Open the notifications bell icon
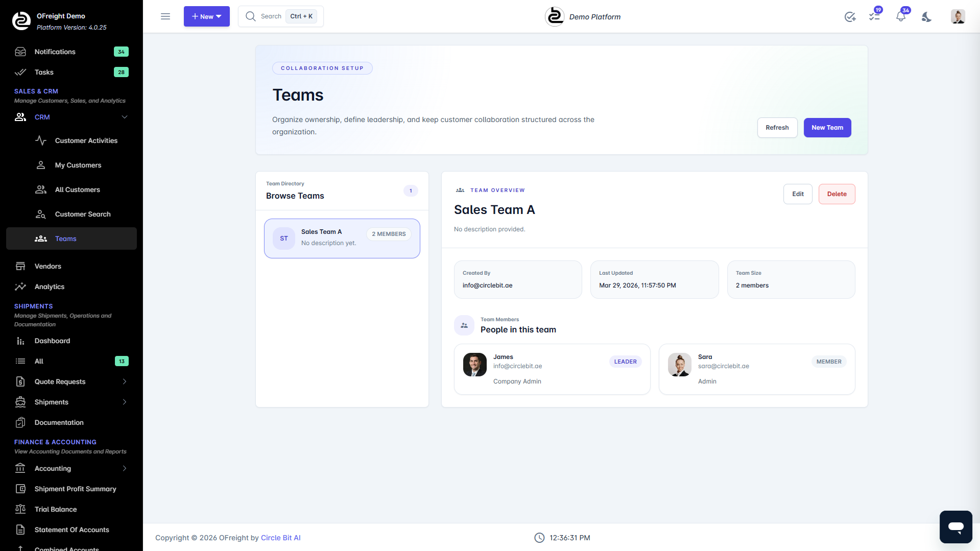980x551 pixels. coord(901,17)
